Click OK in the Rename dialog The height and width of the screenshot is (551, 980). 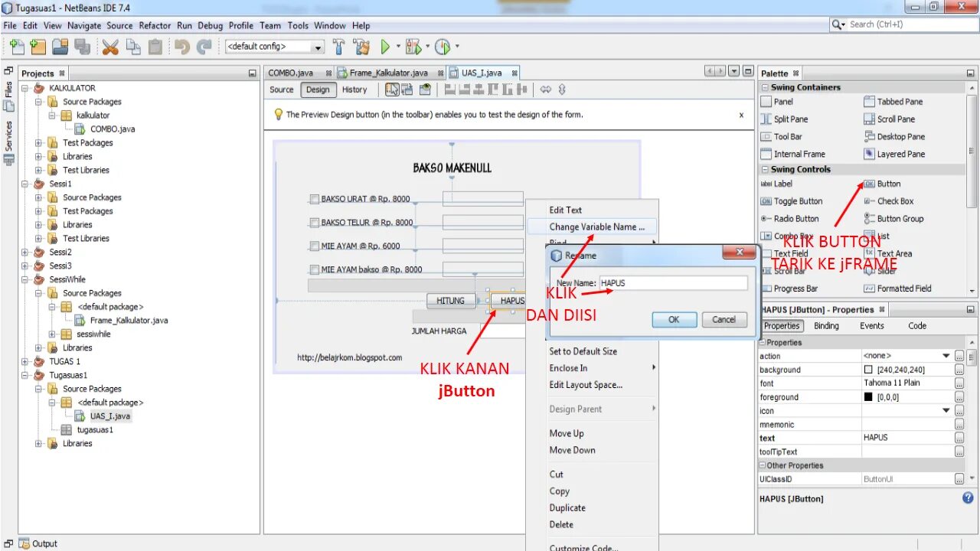coord(674,319)
